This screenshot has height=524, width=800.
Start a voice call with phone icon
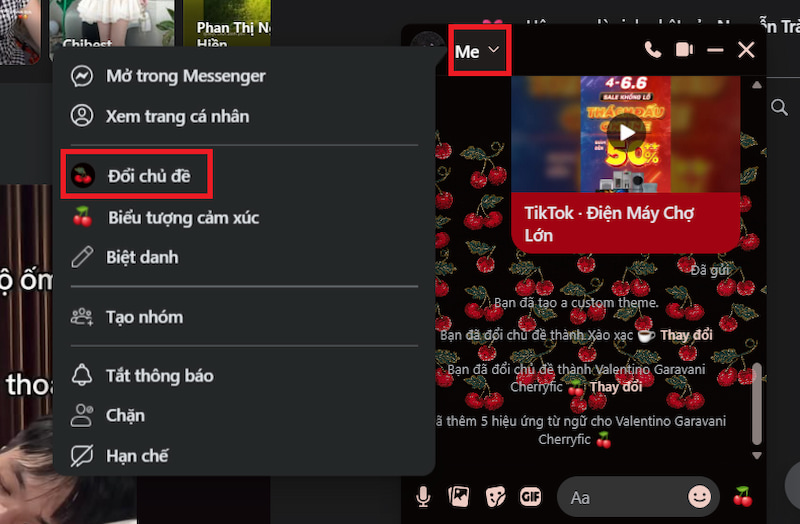[x=653, y=50]
